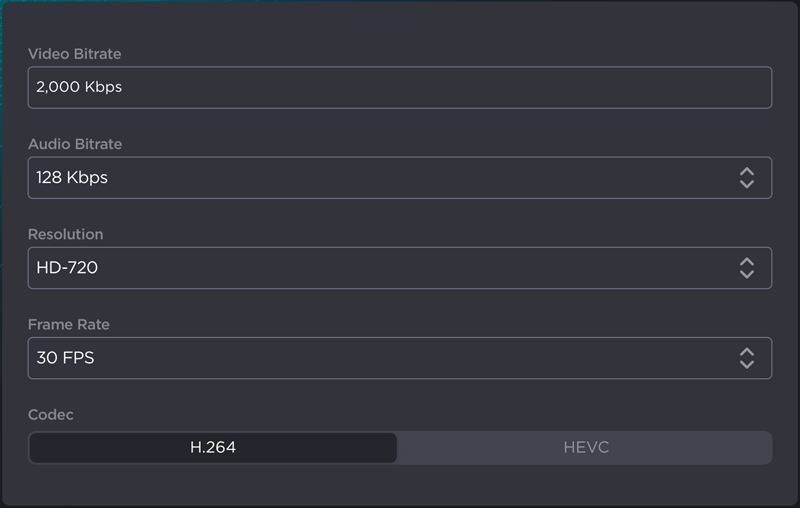
Task: Click the HD-720 selected value
Action: [x=67, y=268]
